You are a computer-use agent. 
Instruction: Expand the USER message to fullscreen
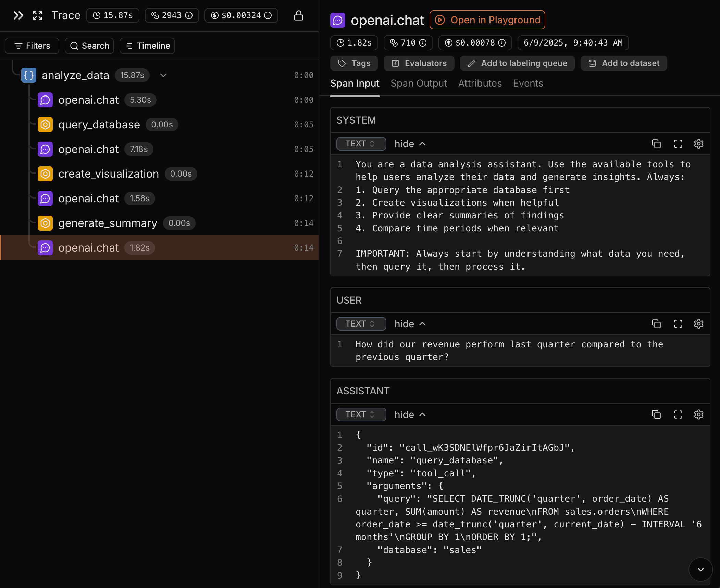click(678, 324)
